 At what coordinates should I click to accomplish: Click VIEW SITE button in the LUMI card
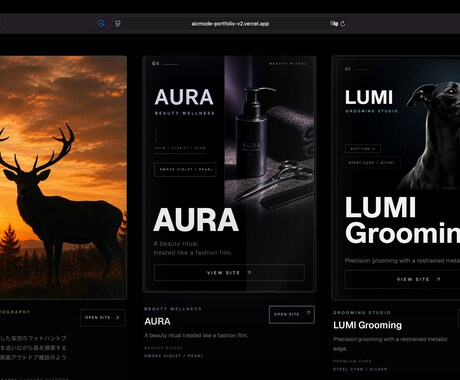pos(402,279)
